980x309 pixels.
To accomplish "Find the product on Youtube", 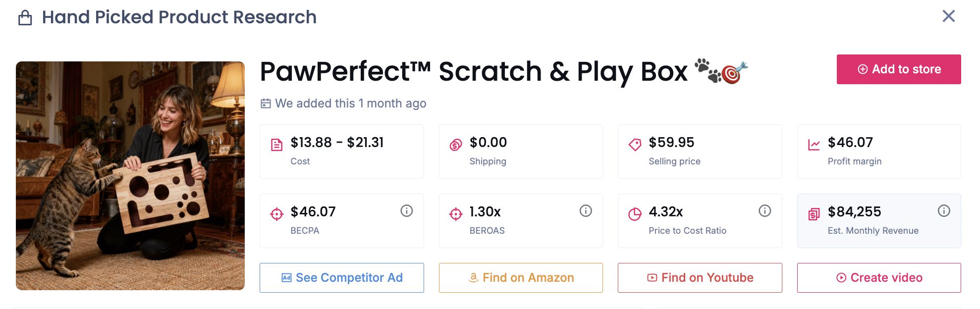I will pyautogui.click(x=700, y=278).
